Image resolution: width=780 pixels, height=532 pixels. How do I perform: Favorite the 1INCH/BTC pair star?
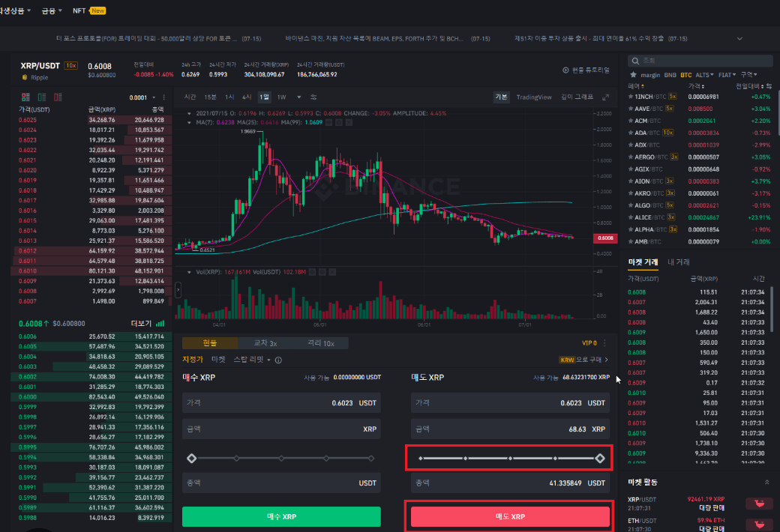[x=631, y=97]
